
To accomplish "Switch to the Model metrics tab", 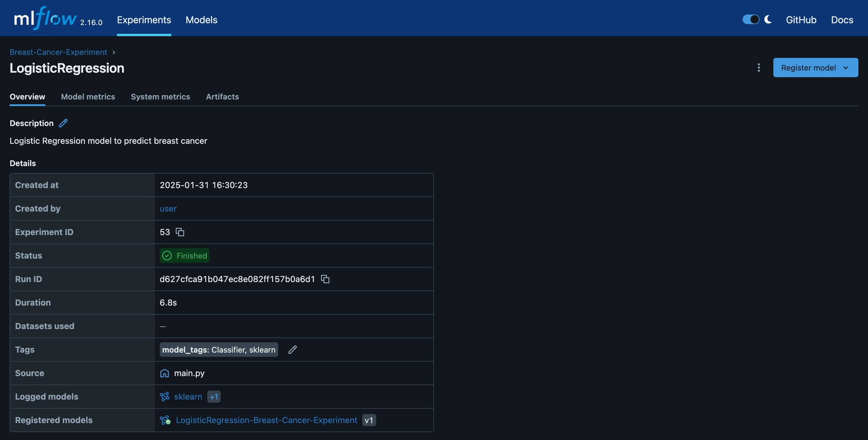I will (88, 97).
